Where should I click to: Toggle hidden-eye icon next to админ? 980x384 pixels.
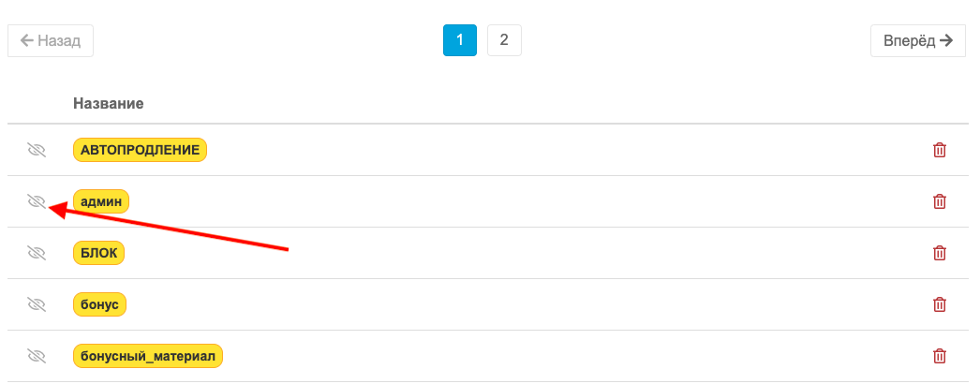point(37,201)
